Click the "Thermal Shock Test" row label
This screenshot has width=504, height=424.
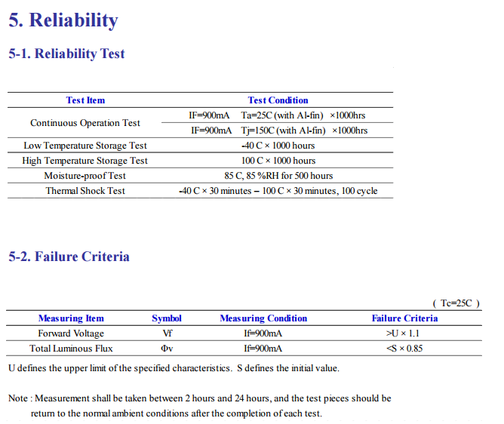click(x=85, y=191)
